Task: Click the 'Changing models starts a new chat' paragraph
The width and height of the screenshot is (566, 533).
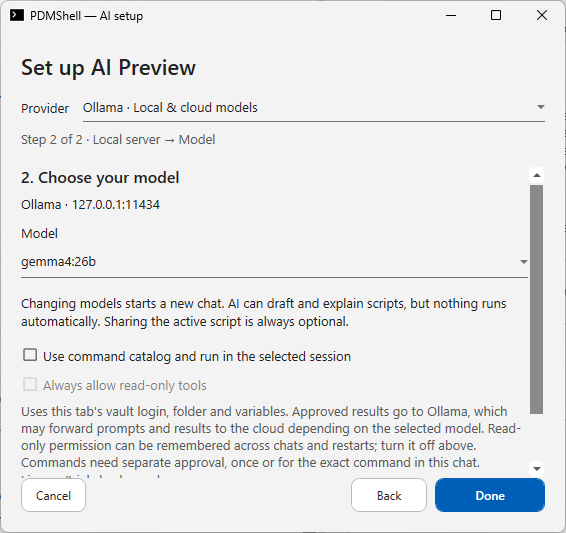Action: point(264,313)
